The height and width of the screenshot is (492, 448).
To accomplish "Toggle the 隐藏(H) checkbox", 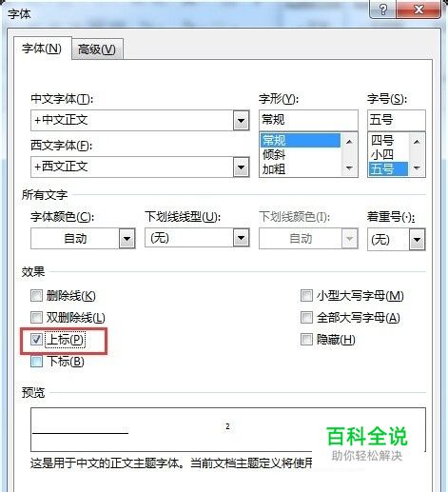I will (306, 340).
